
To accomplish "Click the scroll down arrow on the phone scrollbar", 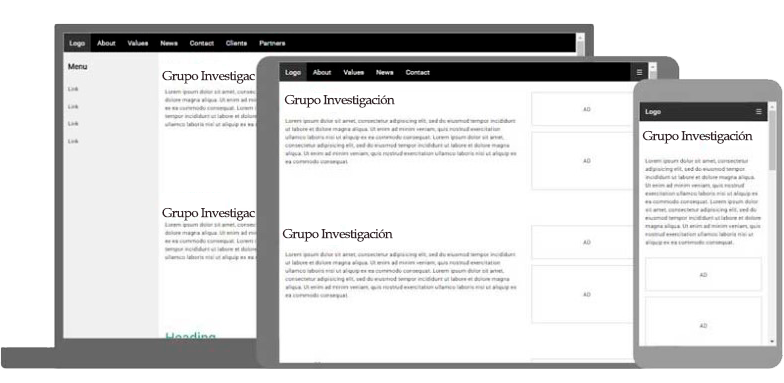I will pos(772,342).
